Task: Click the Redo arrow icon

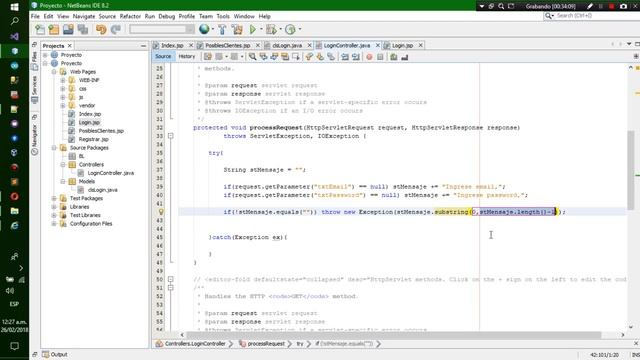Action: (116, 29)
